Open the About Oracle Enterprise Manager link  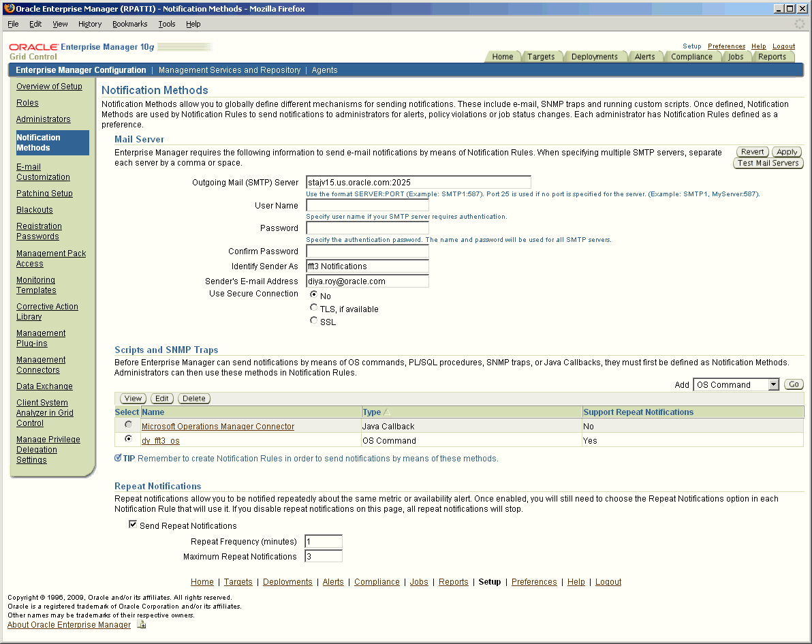pos(69,625)
